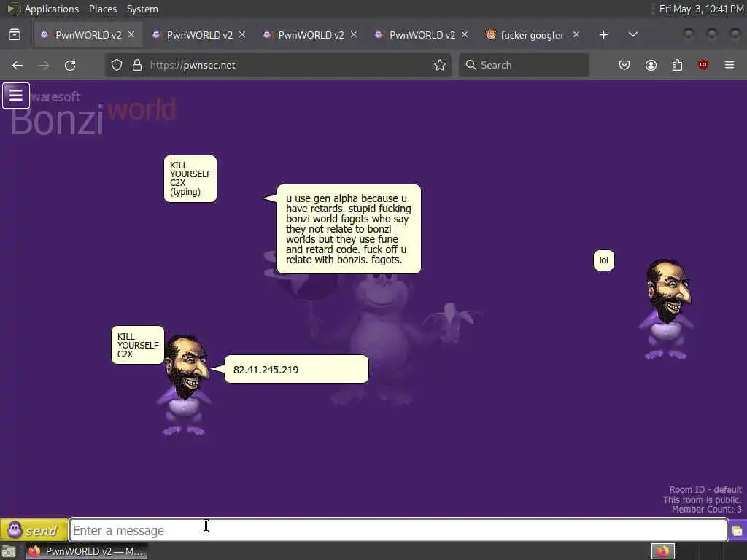Switch to the second PwnWORLD v2 tab
747x560 pixels.
point(200,35)
